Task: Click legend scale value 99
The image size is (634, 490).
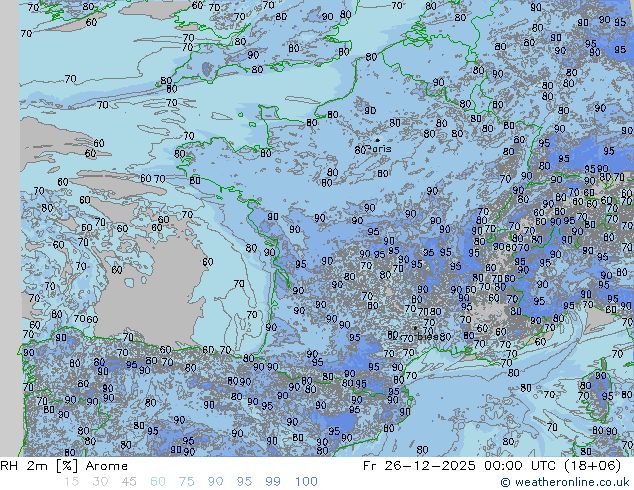Action: (x=273, y=482)
